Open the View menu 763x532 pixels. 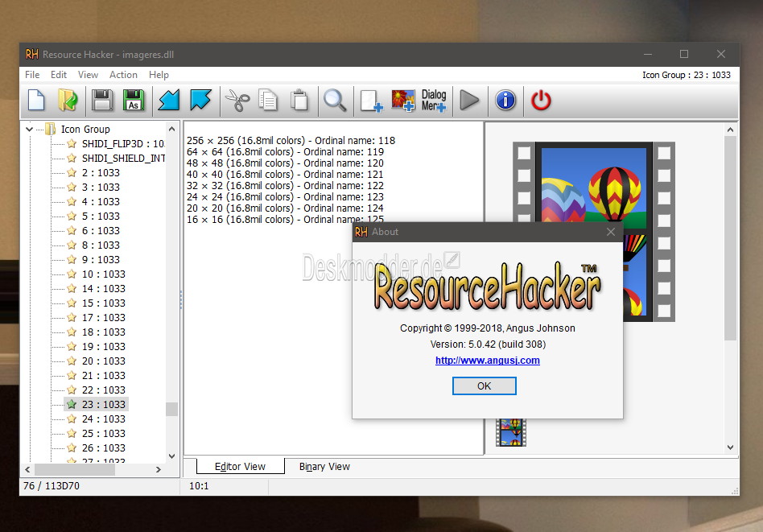88,75
